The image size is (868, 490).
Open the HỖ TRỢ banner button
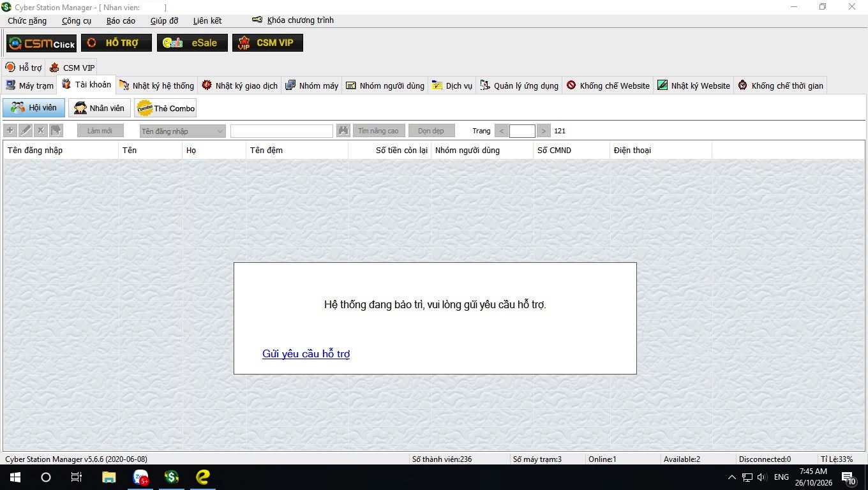tap(116, 43)
